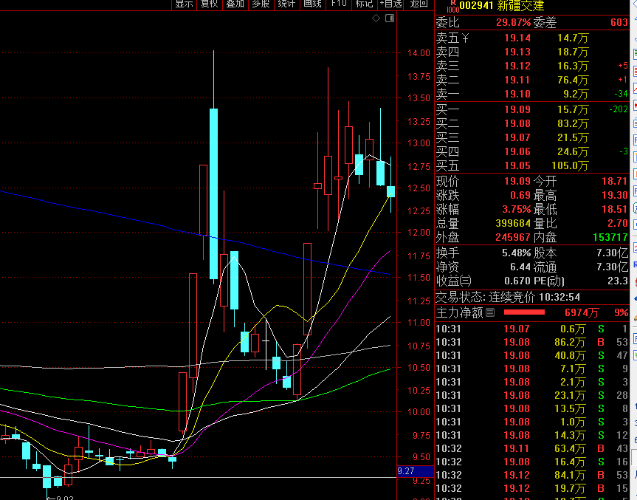Screen dimensions: 637x500
Task: Click the 委差 value 603
Action: point(619,22)
